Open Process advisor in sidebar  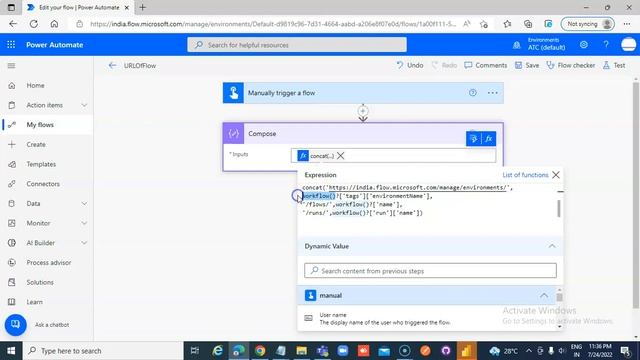click(49, 262)
